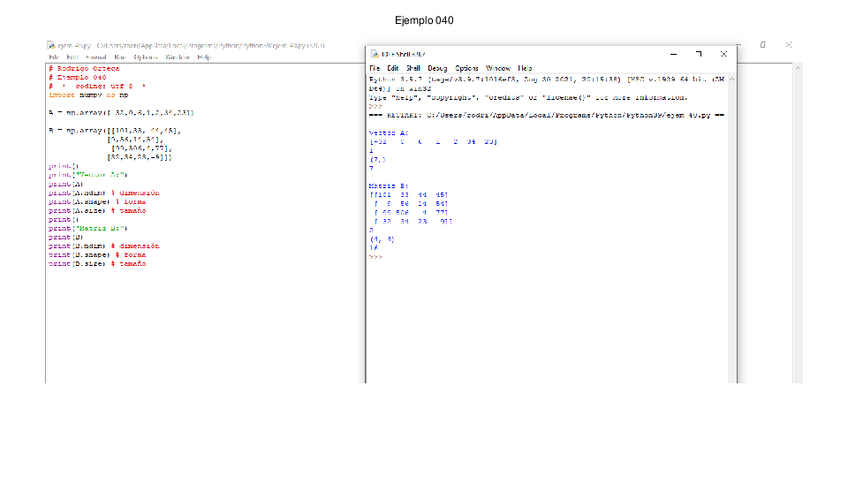Viewport: 848px width, 477px height.
Task: Click the 'B = np.array([[101,33' line in the editor
Action: point(115,130)
